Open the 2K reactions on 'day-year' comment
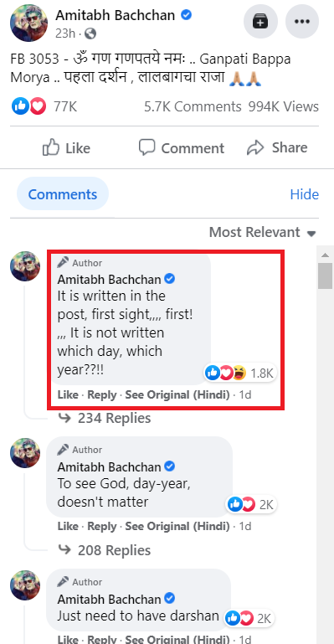334x644 pixels. [251, 504]
